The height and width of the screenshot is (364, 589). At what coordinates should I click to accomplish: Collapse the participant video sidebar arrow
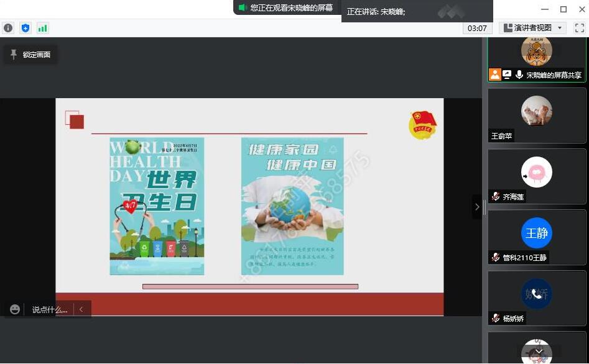point(477,207)
